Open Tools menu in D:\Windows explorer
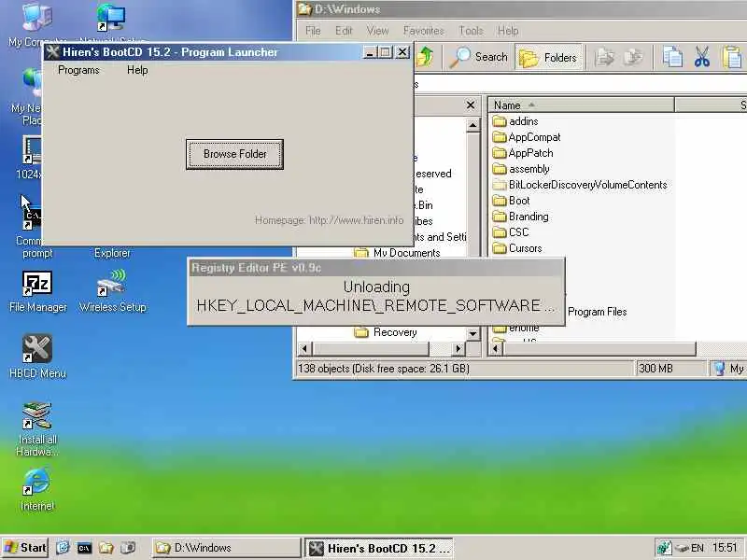This screenshot has height=560, width=747. [x=471, y=31]
